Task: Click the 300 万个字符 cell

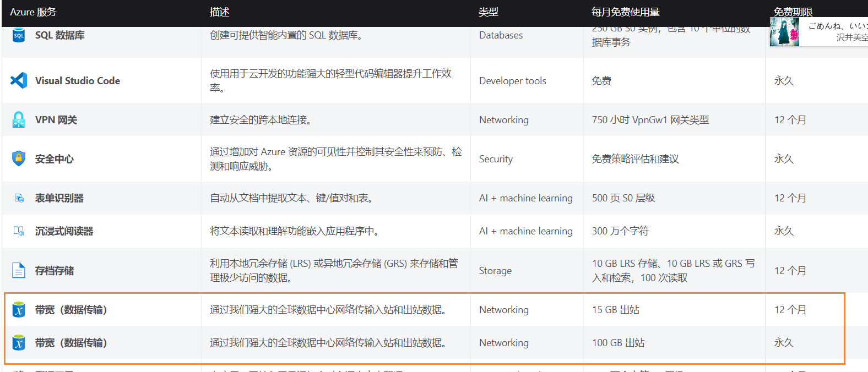Action: click(x=621, y=231)
